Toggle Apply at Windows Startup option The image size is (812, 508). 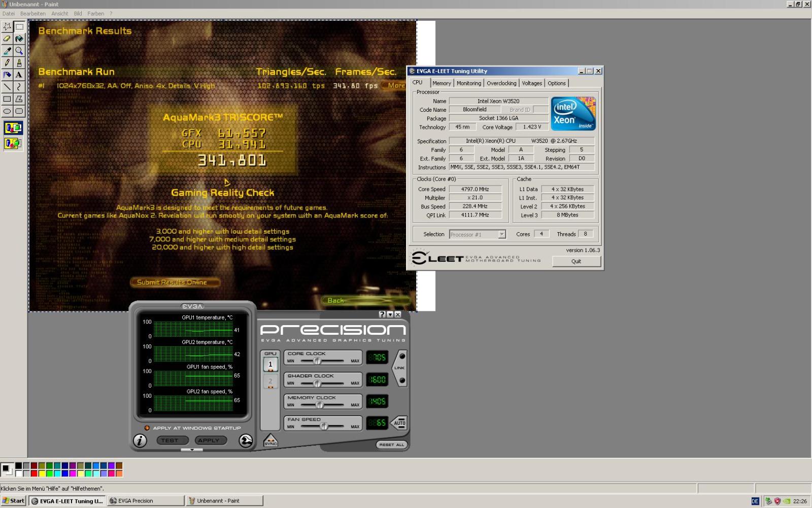147,428
